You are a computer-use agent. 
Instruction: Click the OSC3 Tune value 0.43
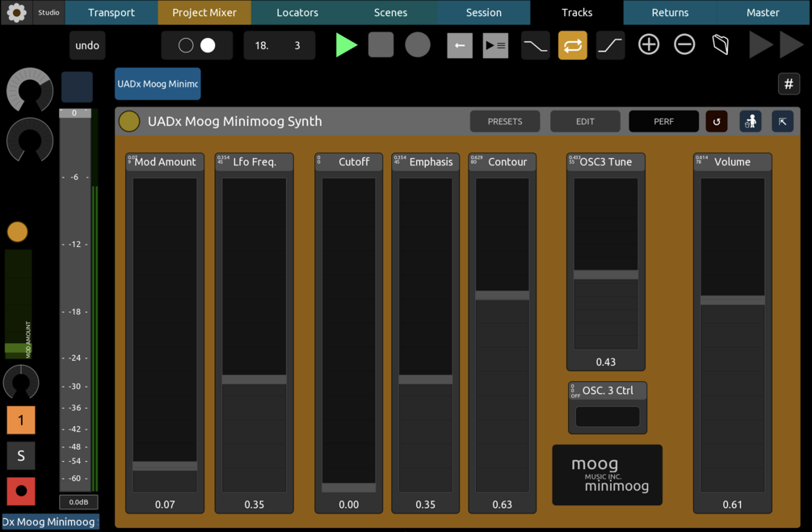(605, 362)
